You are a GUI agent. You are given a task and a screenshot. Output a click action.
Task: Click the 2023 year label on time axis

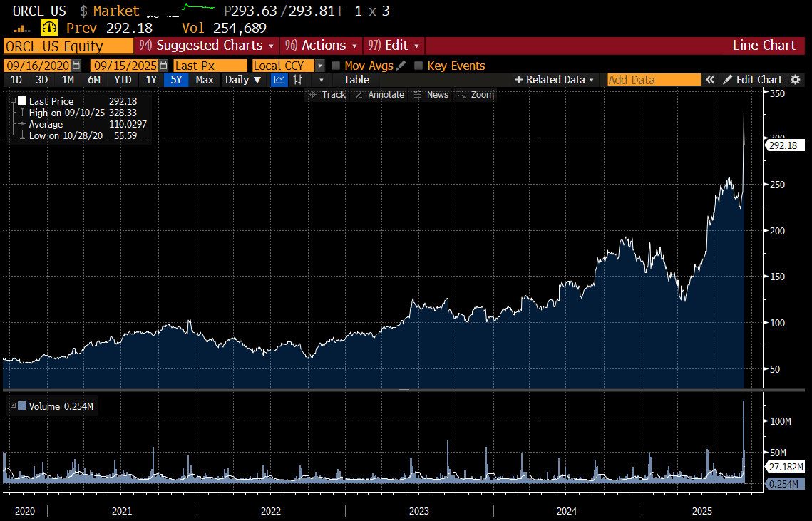(x=419, y=511)
